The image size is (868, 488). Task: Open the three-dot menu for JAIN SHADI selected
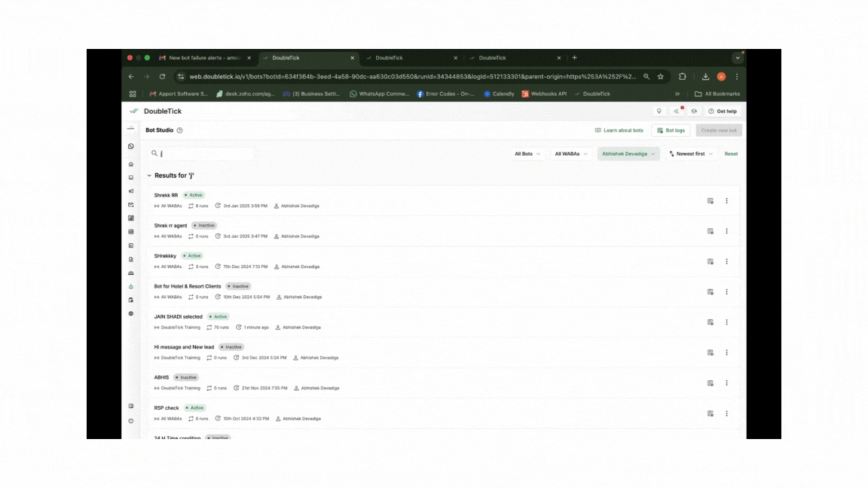726,322
